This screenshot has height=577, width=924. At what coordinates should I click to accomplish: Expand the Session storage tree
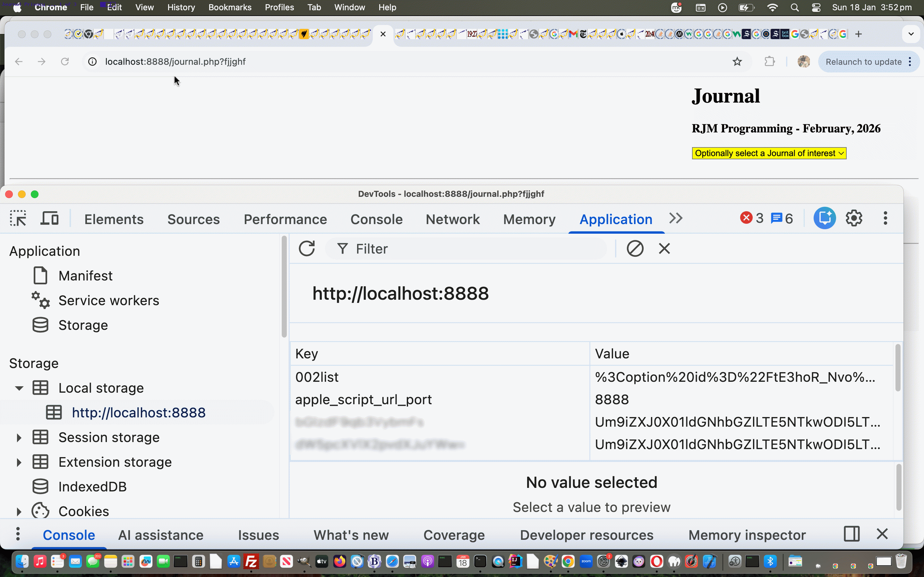[x=19, y=437]
